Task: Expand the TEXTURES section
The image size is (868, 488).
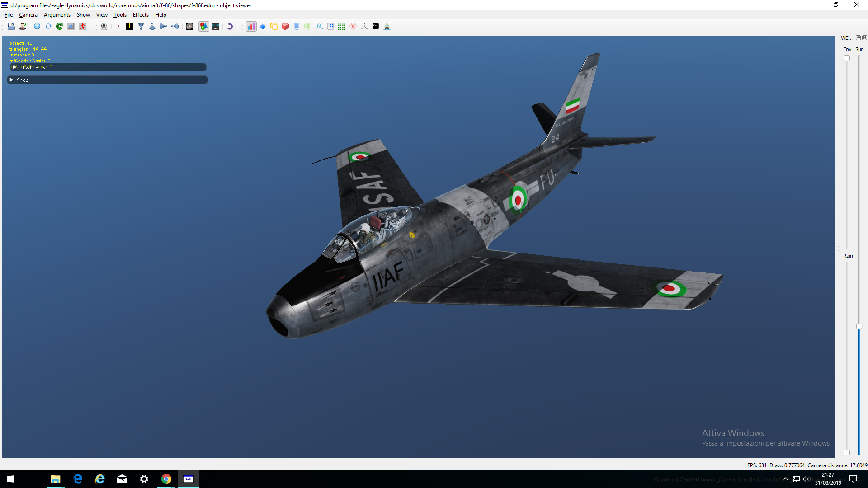Action: [x=108, y=67]
